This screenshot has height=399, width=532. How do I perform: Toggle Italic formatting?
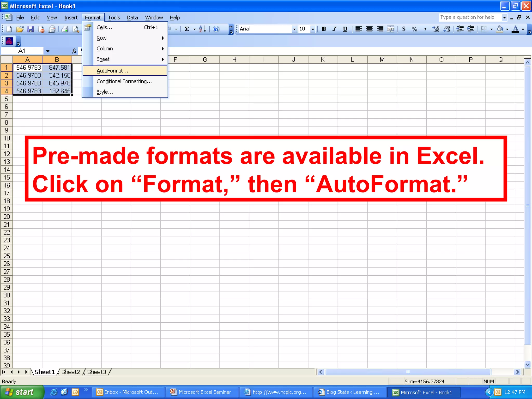[334, 29]
